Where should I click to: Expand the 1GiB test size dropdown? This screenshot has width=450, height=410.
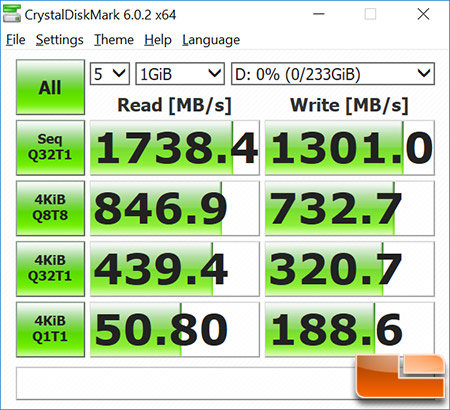(180, 74)
